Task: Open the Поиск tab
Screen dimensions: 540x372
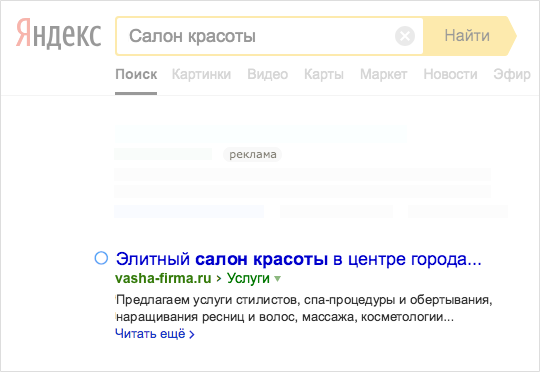Action: click(136, 74)
